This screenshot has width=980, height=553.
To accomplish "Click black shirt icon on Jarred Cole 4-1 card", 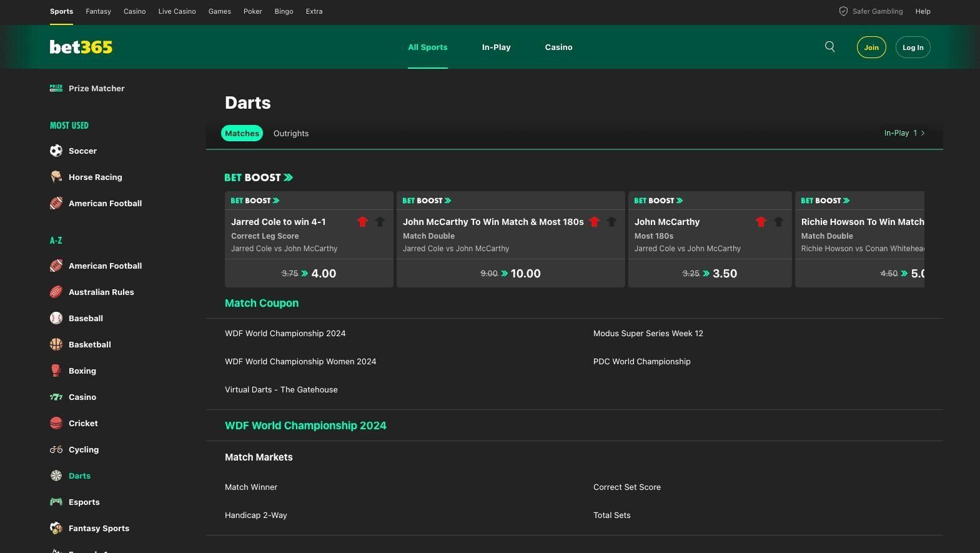I will tap(380, 222).
